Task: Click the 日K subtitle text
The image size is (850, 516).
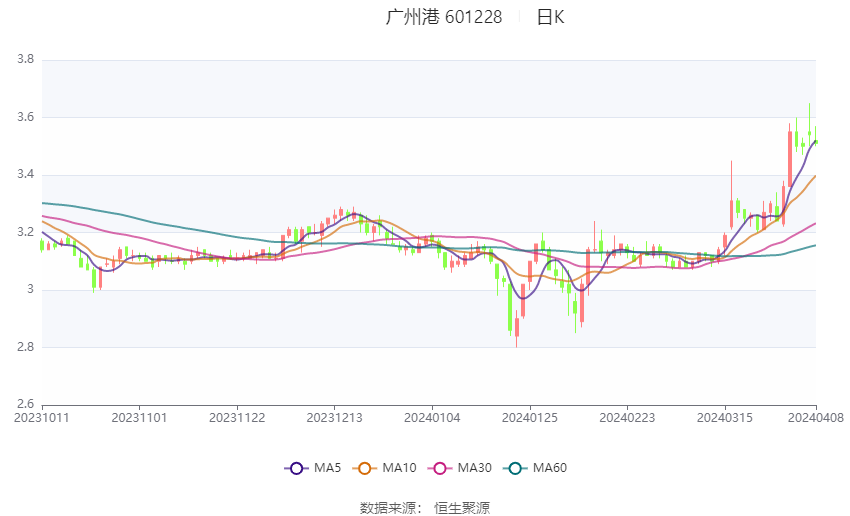Action: click(x=551, y=17)
